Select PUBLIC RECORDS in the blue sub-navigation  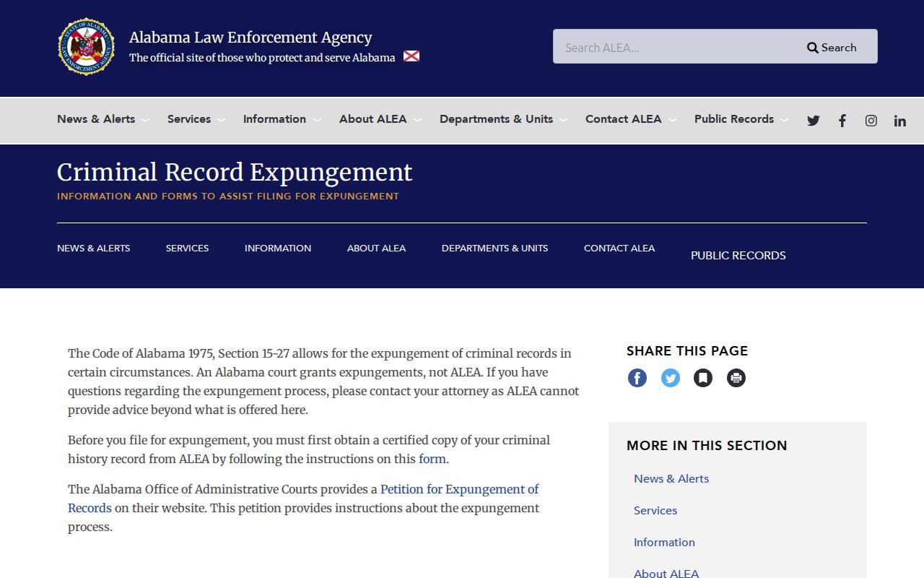pos(738,255)
